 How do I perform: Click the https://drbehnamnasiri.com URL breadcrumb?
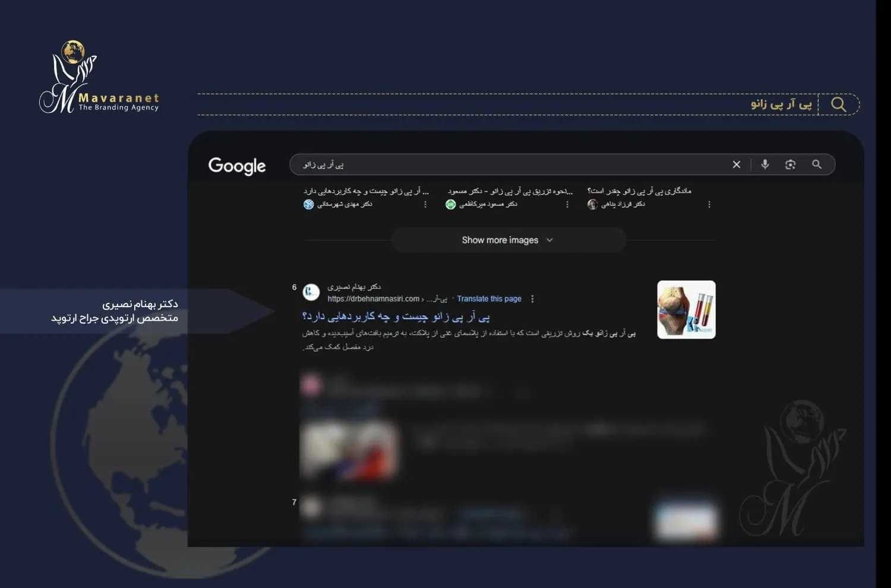click(x=373, y=299)
